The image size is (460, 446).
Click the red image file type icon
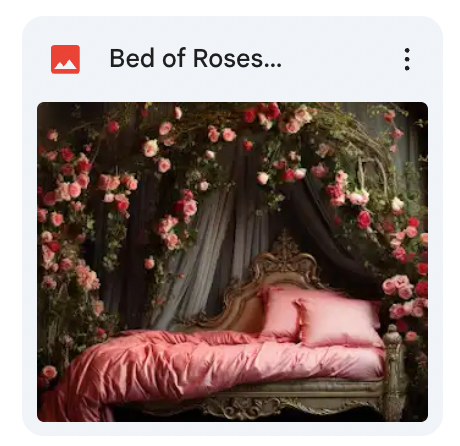pos(65,59)
